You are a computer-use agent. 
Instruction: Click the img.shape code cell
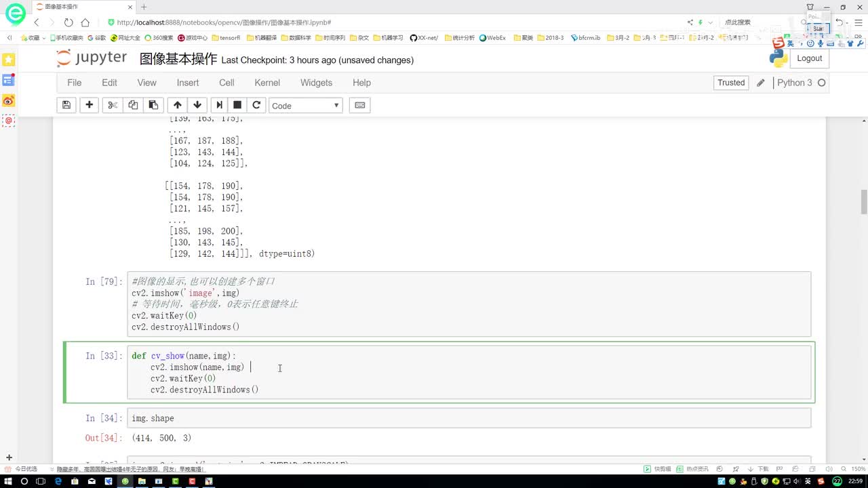[x=469, y=418]
